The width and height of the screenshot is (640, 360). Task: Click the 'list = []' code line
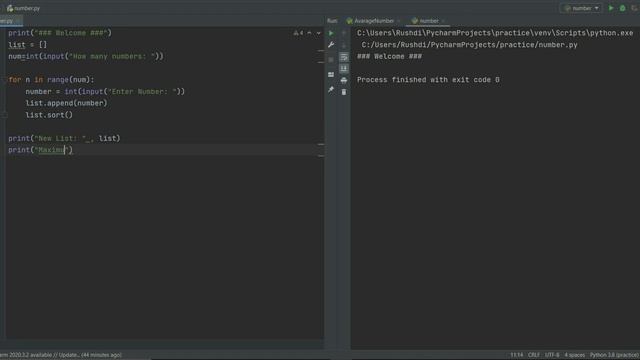tap(27, 45)
